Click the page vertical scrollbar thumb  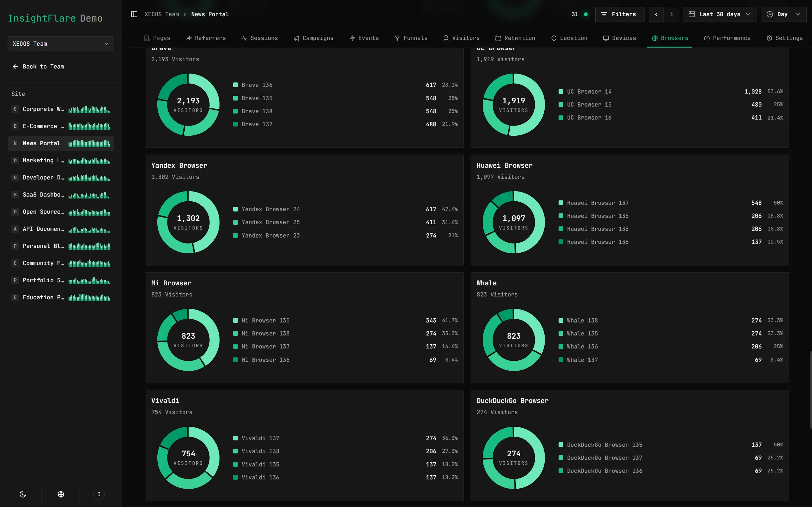coord(810,390)
